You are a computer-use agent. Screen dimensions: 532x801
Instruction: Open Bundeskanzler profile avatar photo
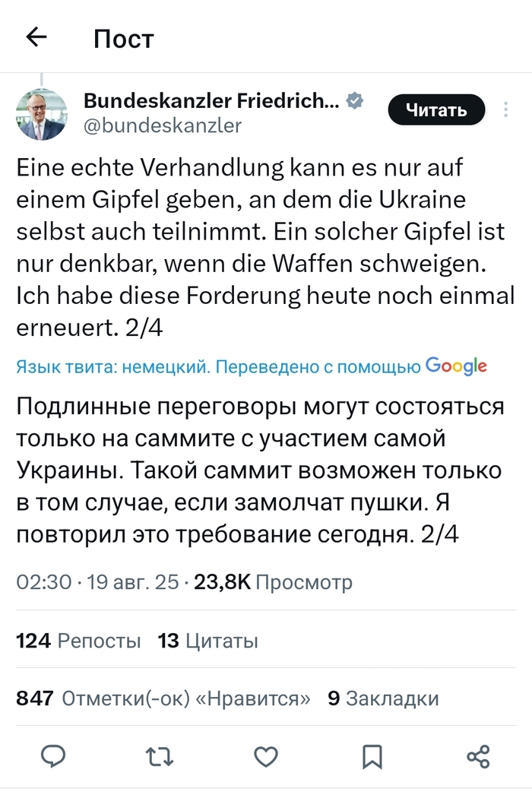click(41, 116)
